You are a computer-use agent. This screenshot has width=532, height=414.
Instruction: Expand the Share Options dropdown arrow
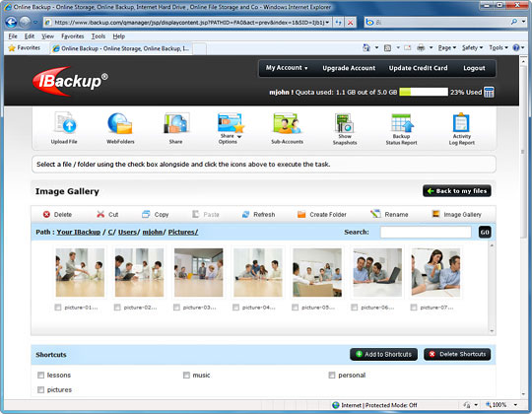tap(239, 137)
